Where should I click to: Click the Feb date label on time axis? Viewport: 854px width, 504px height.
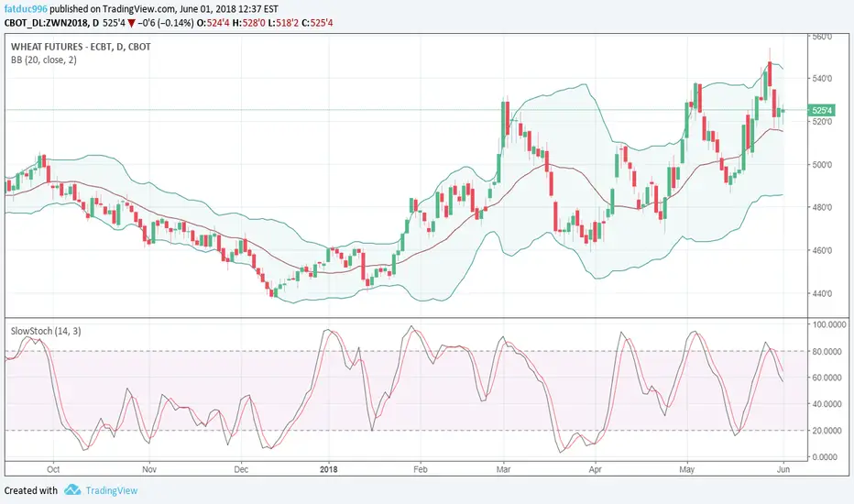coord(421,469)
